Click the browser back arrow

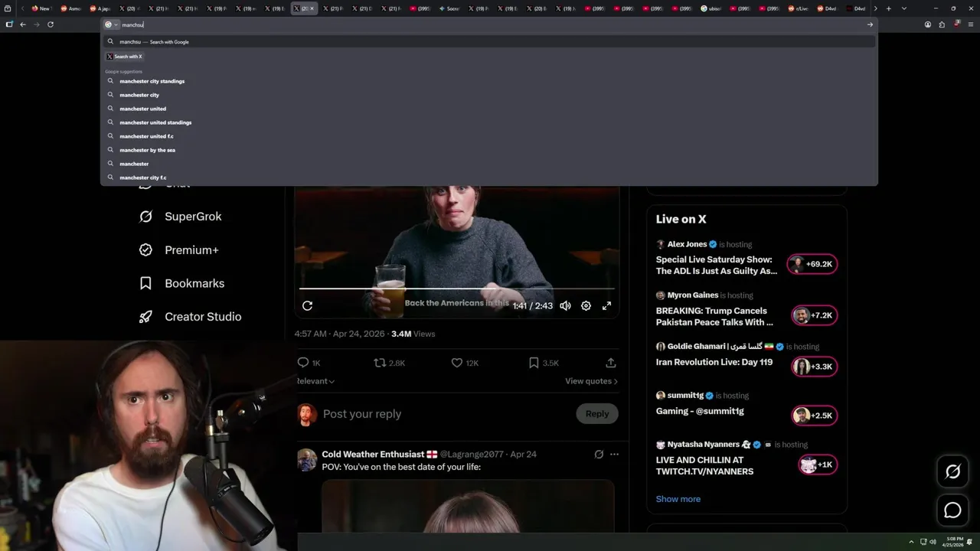(x=23, y=24)
